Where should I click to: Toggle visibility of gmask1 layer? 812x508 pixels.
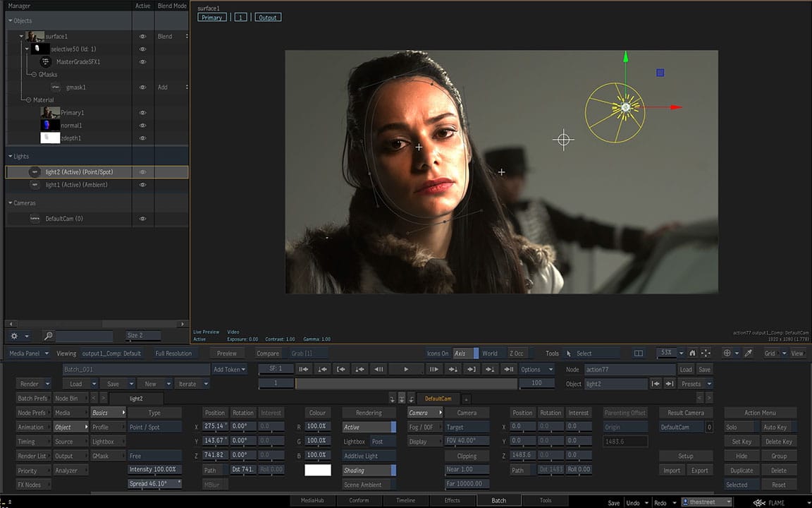tap(142, 87)
